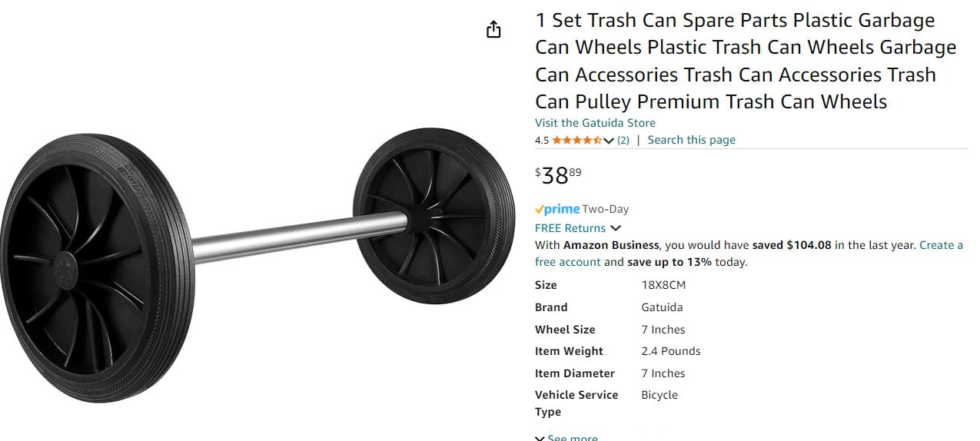Expand the FREE Returns dropdown arrow

(616, 228)
